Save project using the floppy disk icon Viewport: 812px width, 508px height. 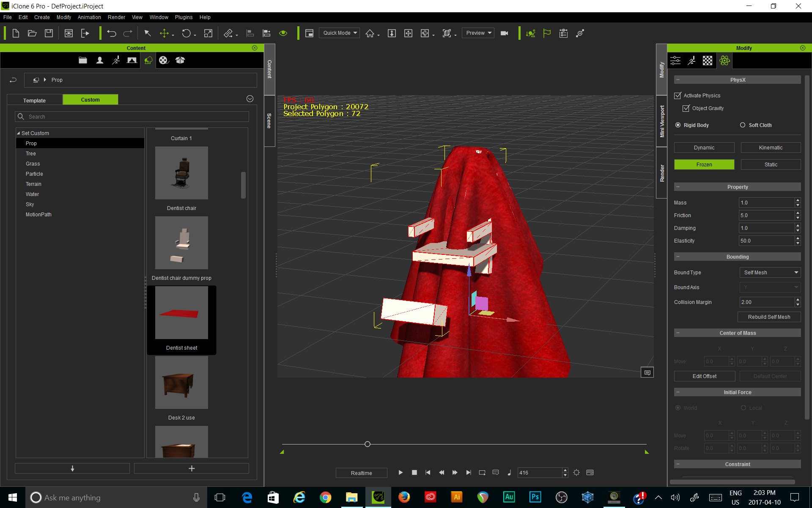pyautogui.click(x=49, y=33)
